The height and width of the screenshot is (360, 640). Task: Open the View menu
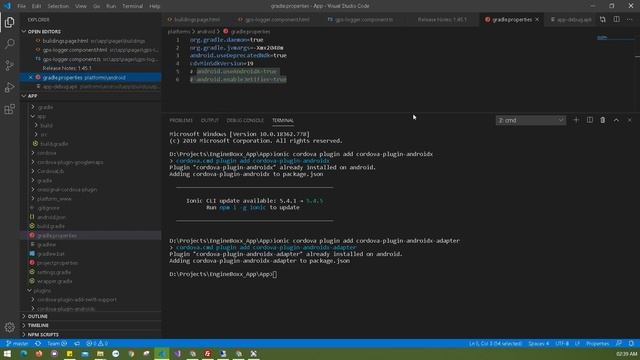81,6
